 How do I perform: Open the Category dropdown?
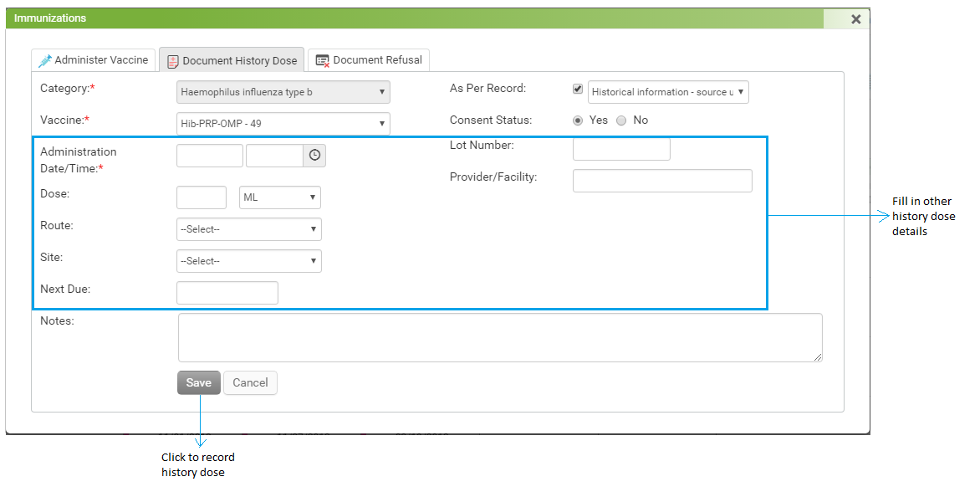coord(283,92)
